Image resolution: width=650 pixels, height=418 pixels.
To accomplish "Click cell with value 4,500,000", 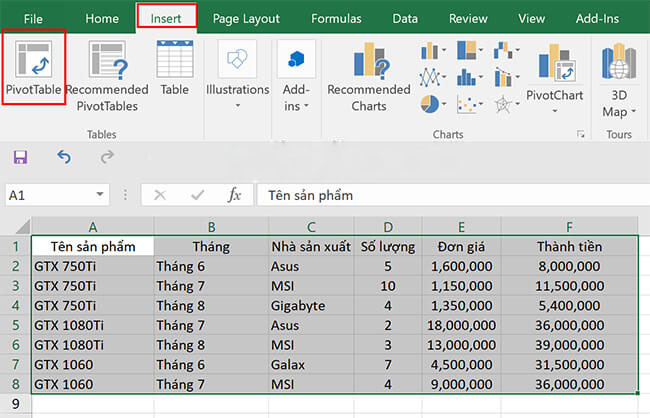I will (461, 365).
